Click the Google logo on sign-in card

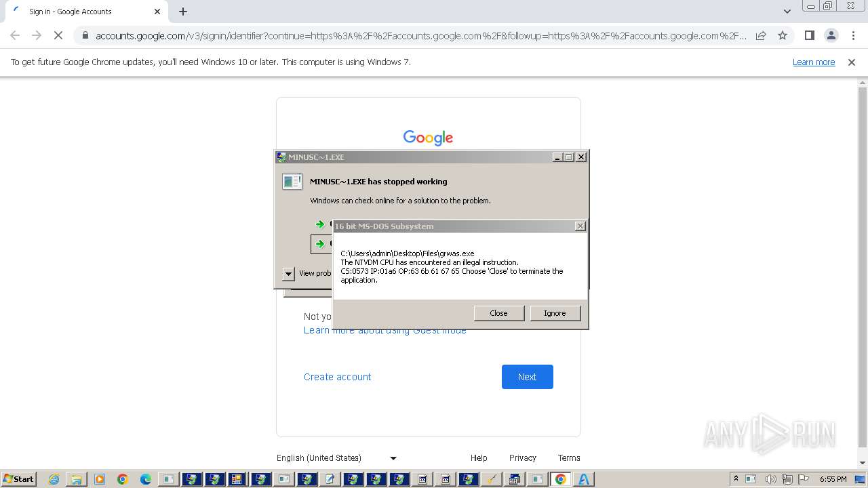(x=428, y=138)
